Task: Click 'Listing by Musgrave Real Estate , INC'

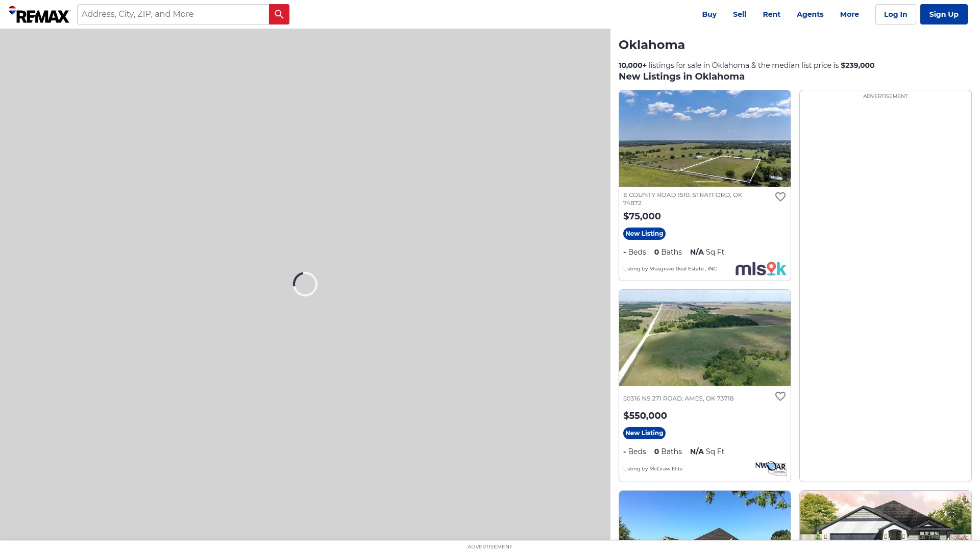Action: click(x=670, y=269)
